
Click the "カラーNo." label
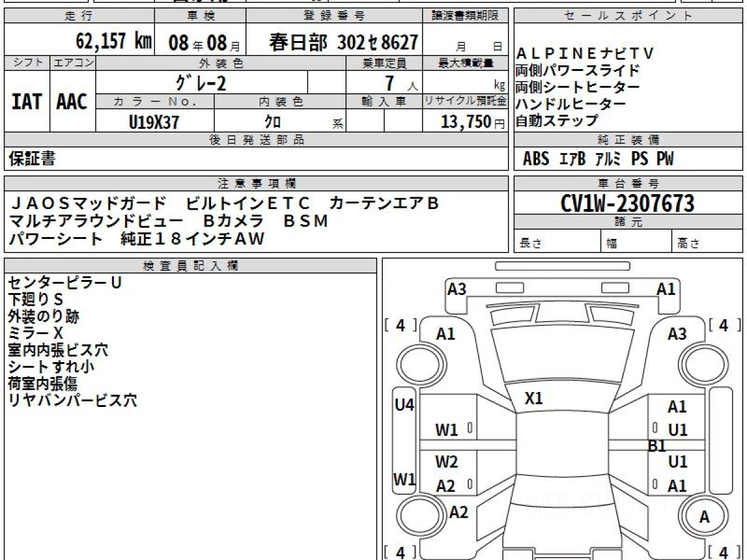coord(155,101)
